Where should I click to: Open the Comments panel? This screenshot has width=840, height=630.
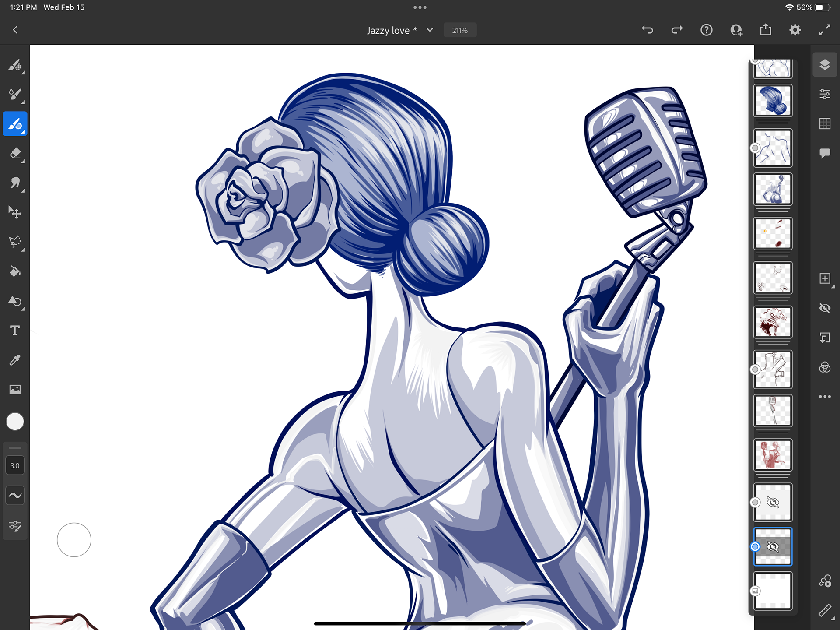[x=825, y=153]
